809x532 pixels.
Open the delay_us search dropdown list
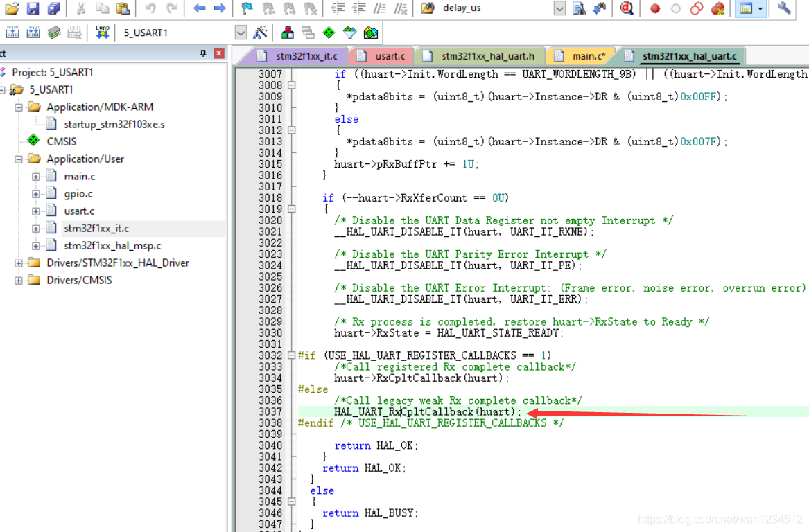click(x=559, y=8)
